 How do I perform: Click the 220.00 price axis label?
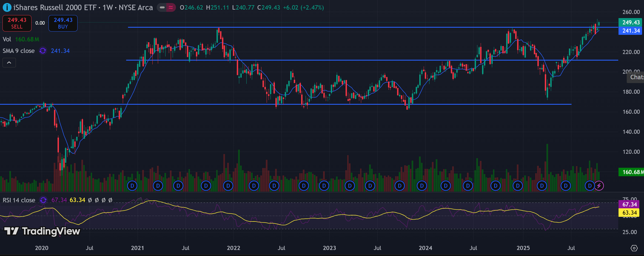(x=631, y=52)
